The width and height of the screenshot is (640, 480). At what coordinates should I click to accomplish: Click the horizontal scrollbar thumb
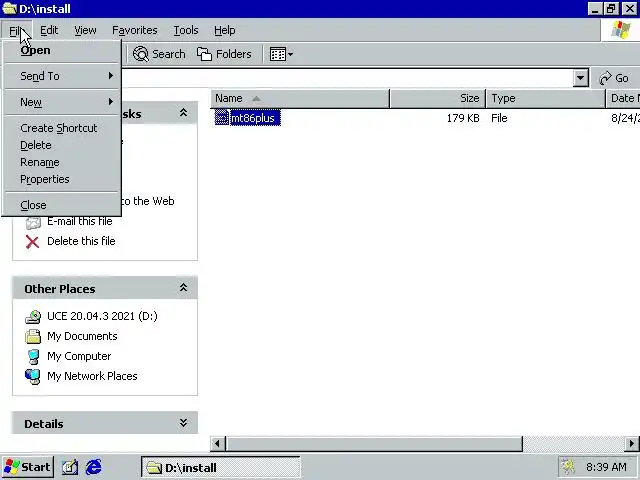pos(374,444)
